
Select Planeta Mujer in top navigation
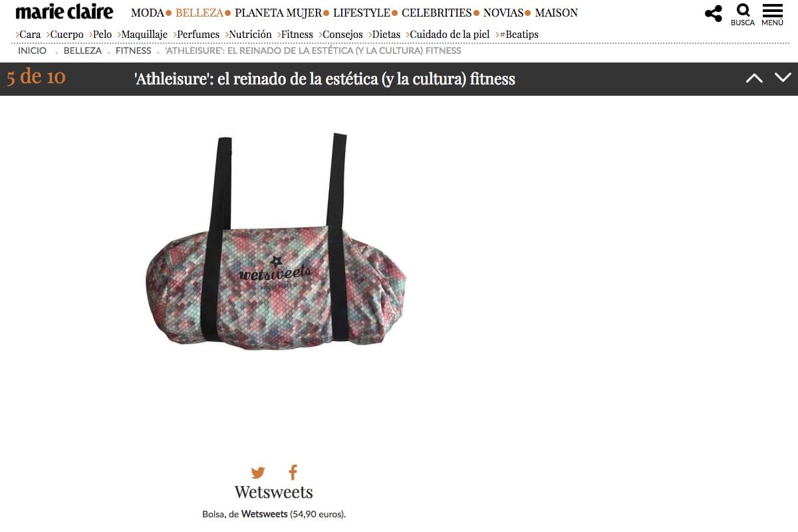point(278,13)
